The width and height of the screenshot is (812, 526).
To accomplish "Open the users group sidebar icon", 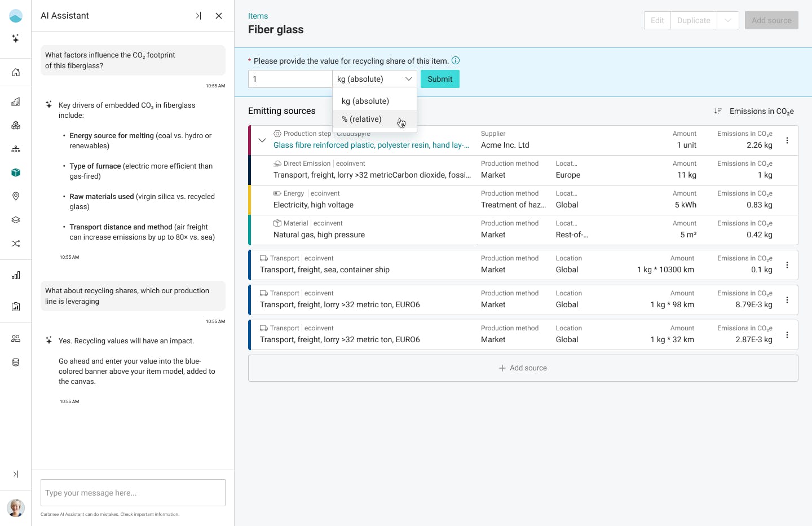I will pos(16,338).
